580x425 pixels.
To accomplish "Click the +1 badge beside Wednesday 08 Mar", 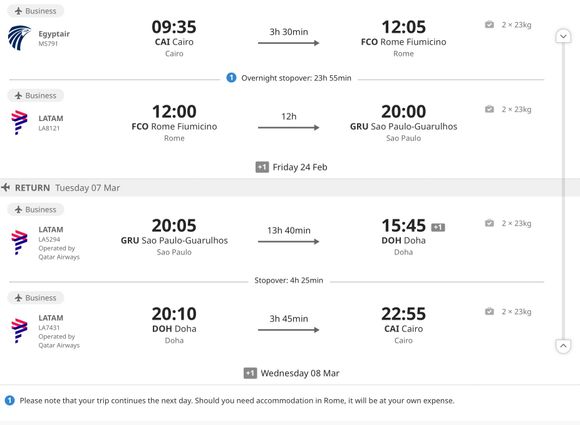I will click(250, 373).
